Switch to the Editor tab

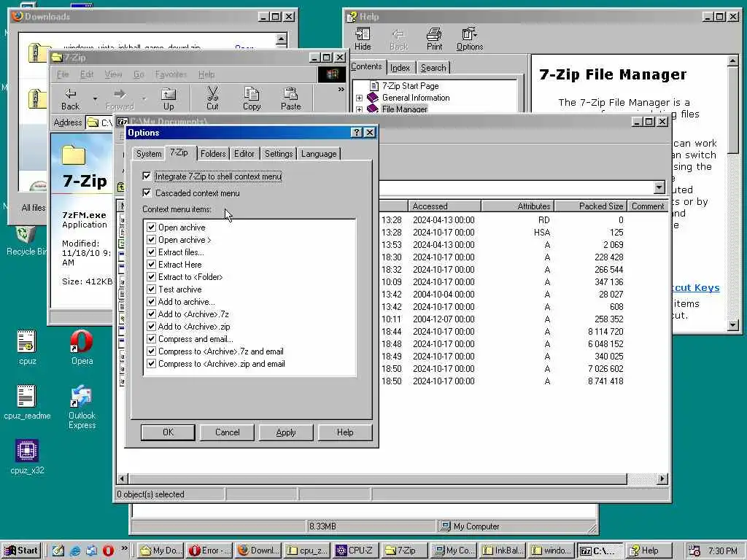tap(244, 154)
